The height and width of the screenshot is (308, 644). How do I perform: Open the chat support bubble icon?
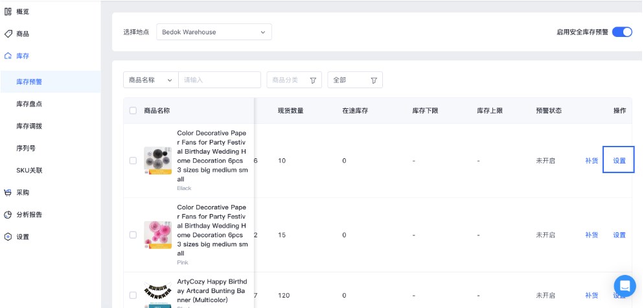(625, 285)
